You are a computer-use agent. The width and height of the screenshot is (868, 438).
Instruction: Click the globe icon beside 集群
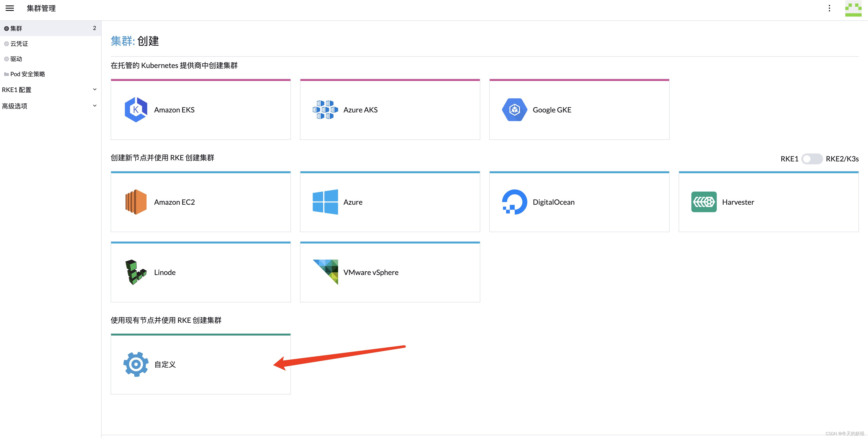tap(6, 29)
